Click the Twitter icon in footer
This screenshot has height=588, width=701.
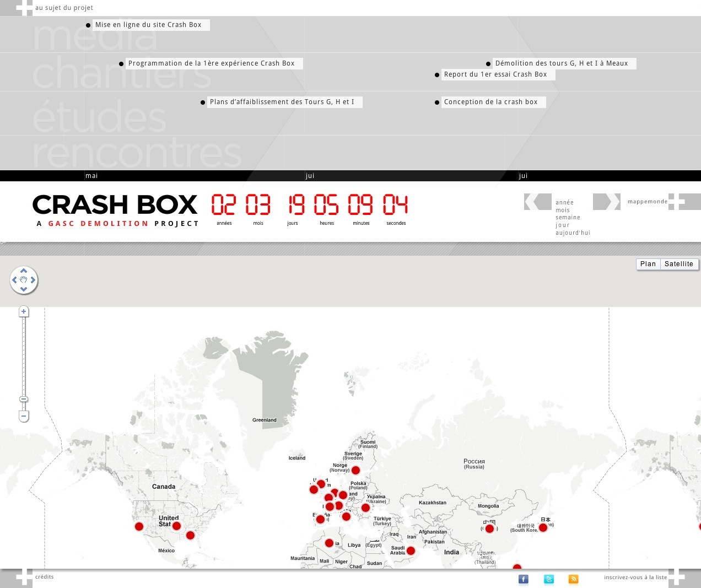pyautogui.click(x=549, y=579)
